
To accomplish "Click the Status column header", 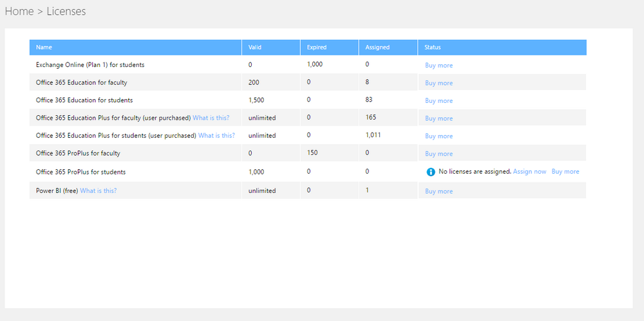I will [502, 47].
